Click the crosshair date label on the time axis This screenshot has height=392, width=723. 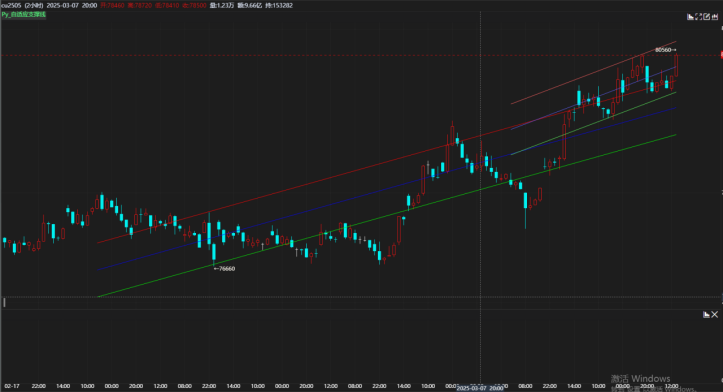tap(480, 388)
